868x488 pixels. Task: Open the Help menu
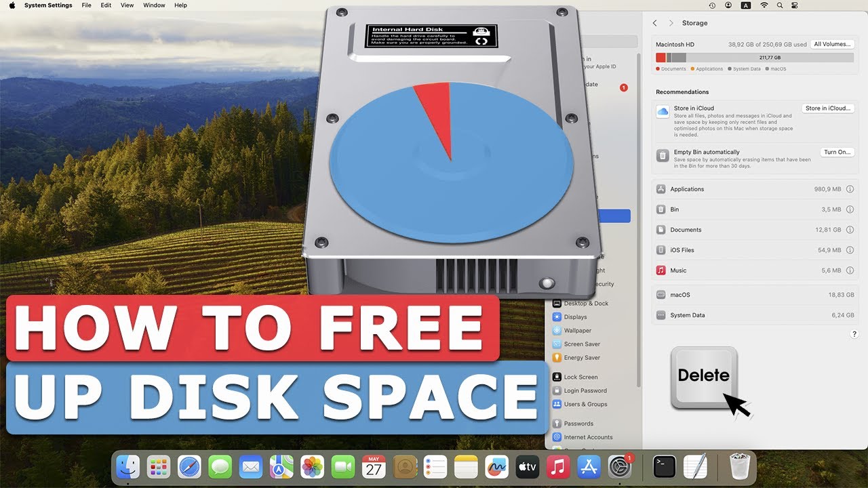coord(180,5)
